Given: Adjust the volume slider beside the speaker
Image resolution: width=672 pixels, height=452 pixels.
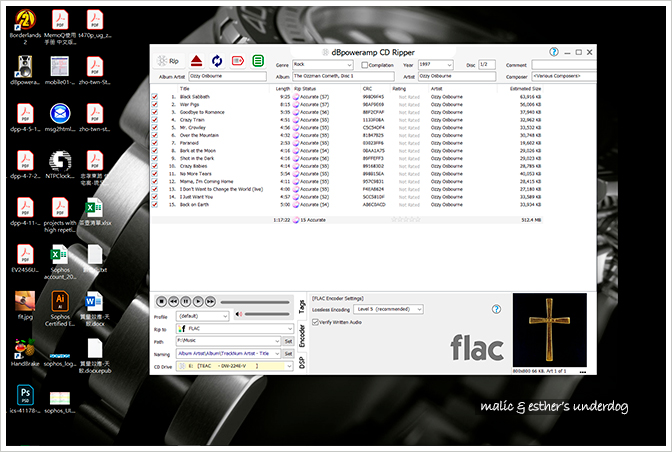Looking at the screenshot, I should [x=267, y=314].
